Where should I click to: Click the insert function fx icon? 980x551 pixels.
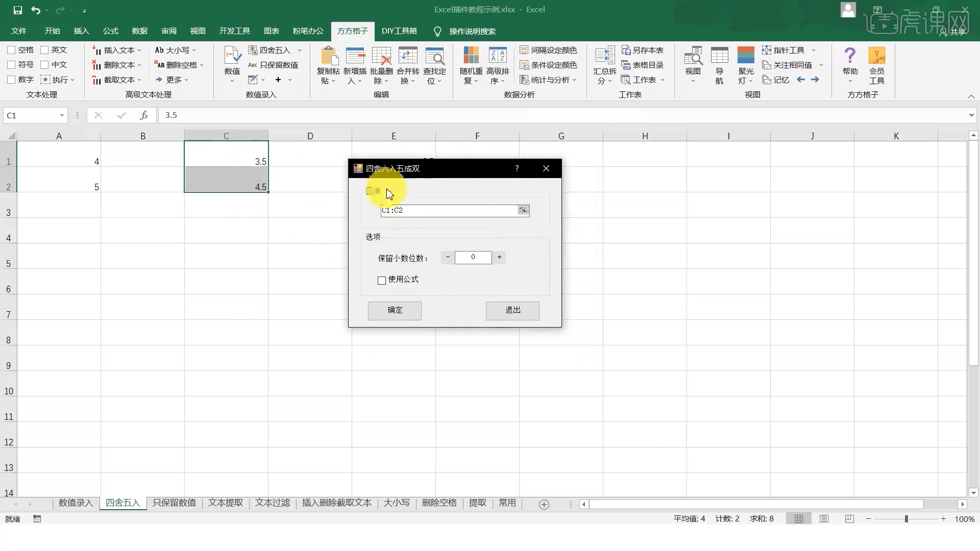coord(144,115)
